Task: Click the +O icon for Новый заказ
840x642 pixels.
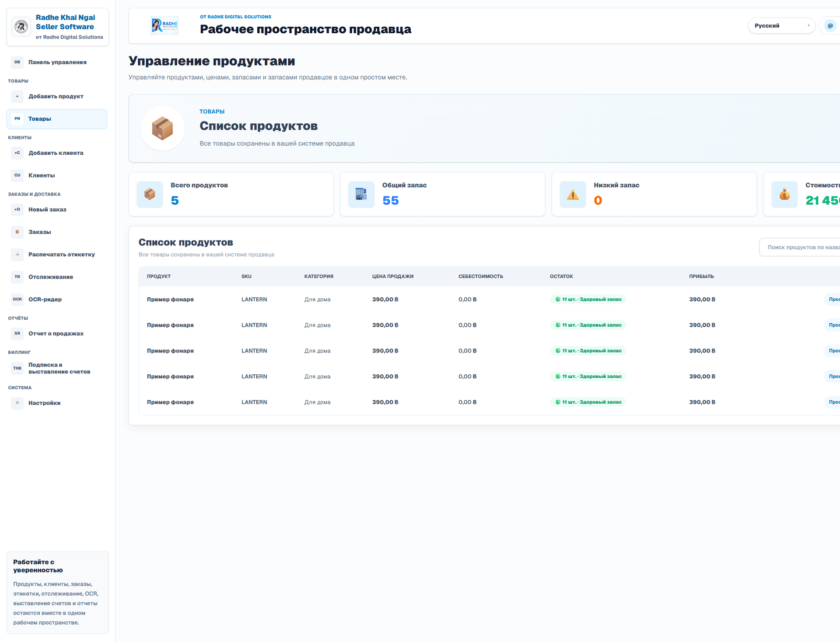Action: pos(17,209)
